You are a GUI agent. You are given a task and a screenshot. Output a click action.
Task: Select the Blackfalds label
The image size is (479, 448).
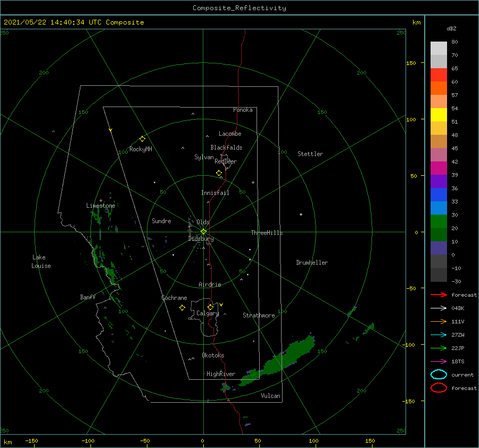click(226, 148)
